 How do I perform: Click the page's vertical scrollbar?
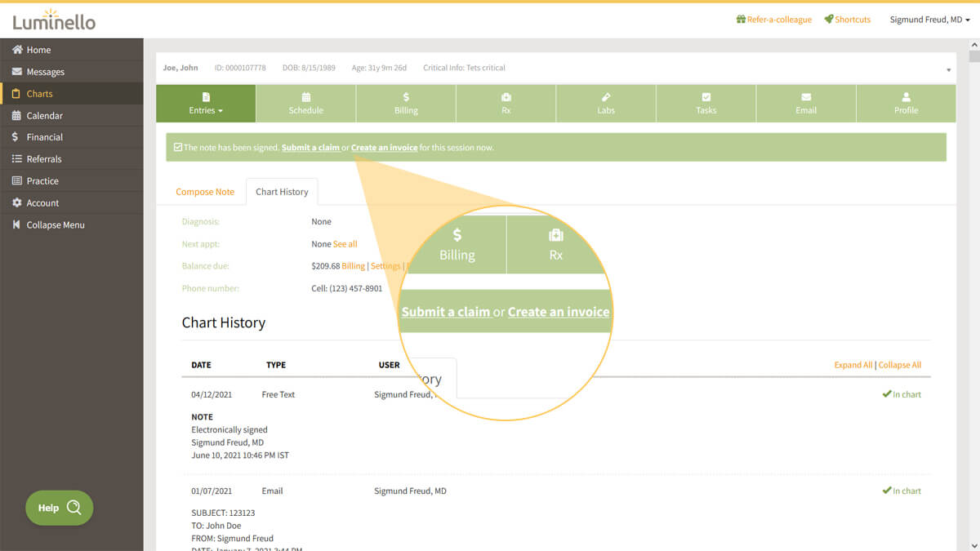pos(973,294)
